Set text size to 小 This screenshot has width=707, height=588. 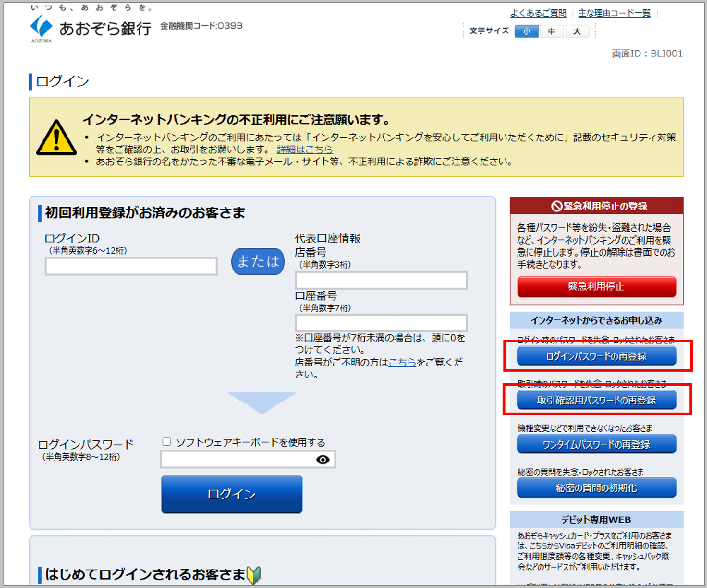pos(527,32)
